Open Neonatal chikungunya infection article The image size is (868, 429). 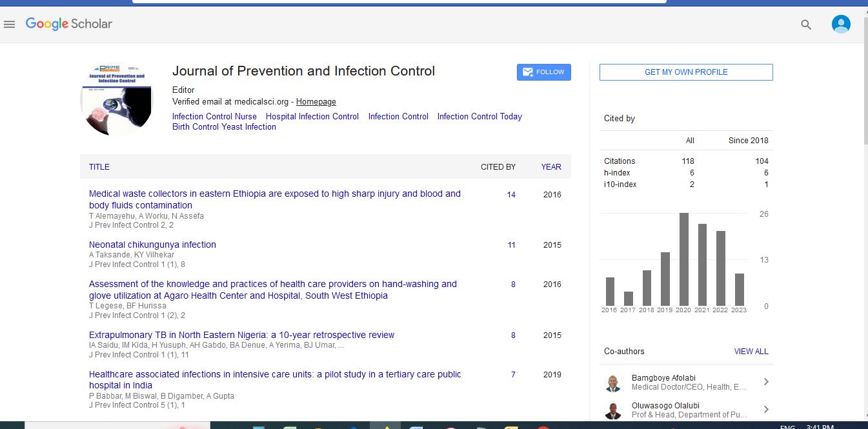click(152, 244)
